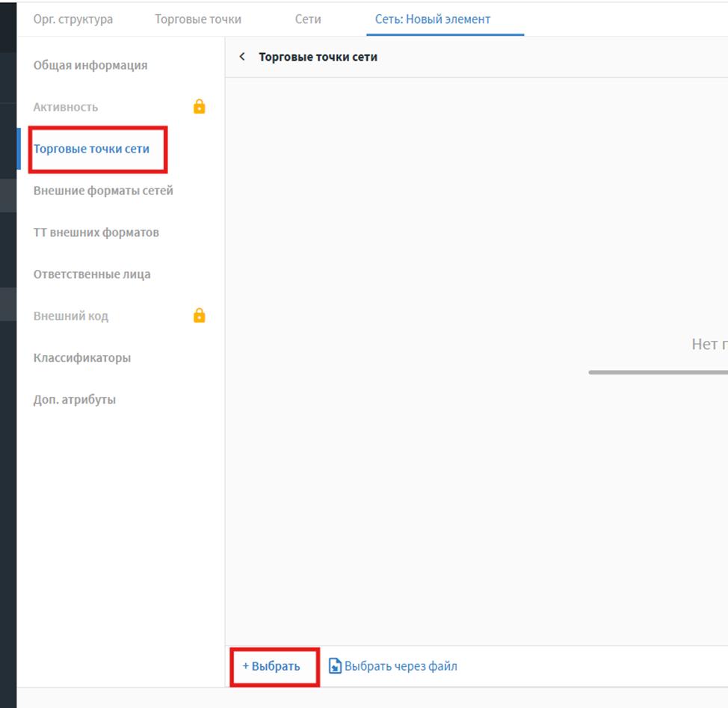Open the Ответственные лица section
The width and height of the screenshot is (728, 708).
point(92,274)
